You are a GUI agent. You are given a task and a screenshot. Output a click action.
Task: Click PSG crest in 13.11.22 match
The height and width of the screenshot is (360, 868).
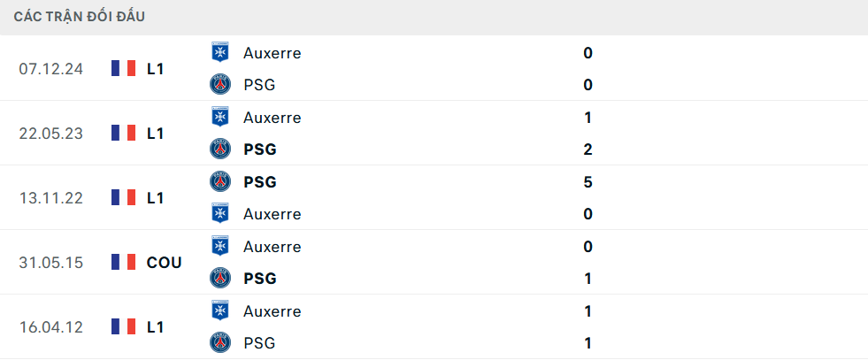[x=219, y=182]
